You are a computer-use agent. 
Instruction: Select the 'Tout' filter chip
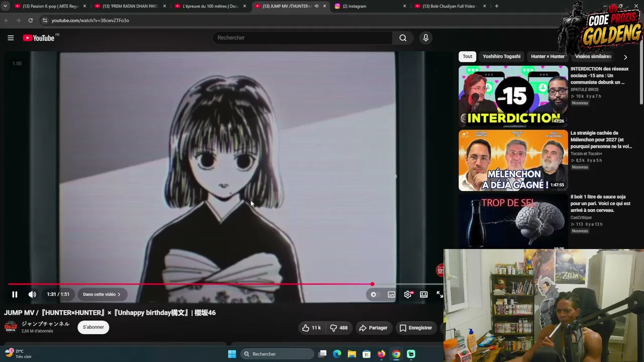coord(467,57)
